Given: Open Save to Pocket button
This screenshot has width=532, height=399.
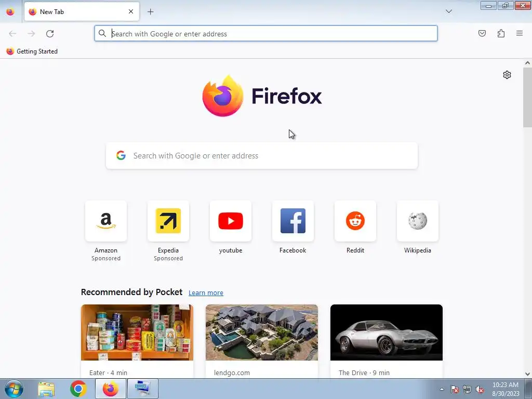Looking at the screenshot, I should (482, 33).
